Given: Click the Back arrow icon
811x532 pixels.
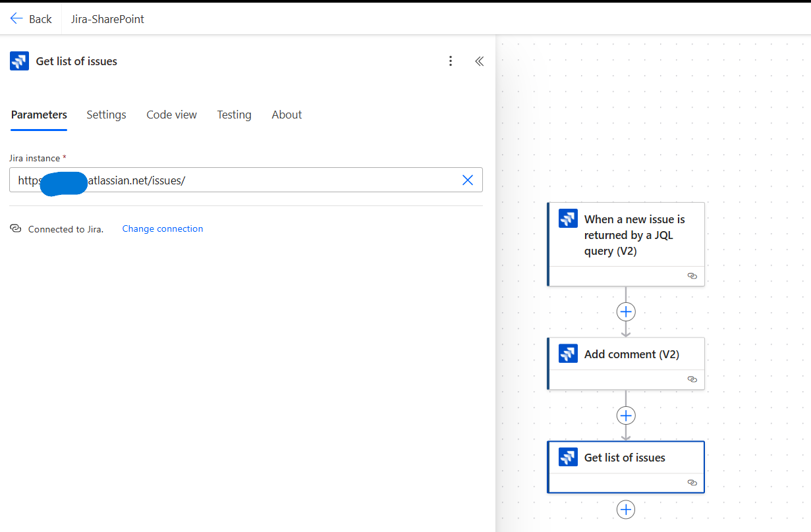Looking at the screenshot, I should coord(16,18).
